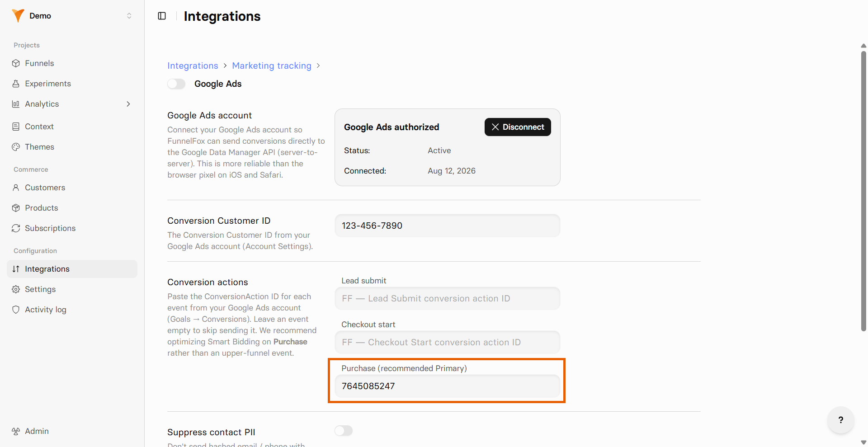Click the Settings gear icon
Viewport: 868px width, 447px height.
(x=16, y=289)
